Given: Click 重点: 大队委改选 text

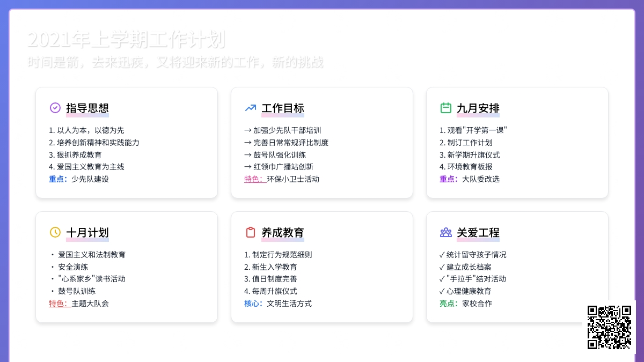Looking at the screenshot, I should 470,179.
